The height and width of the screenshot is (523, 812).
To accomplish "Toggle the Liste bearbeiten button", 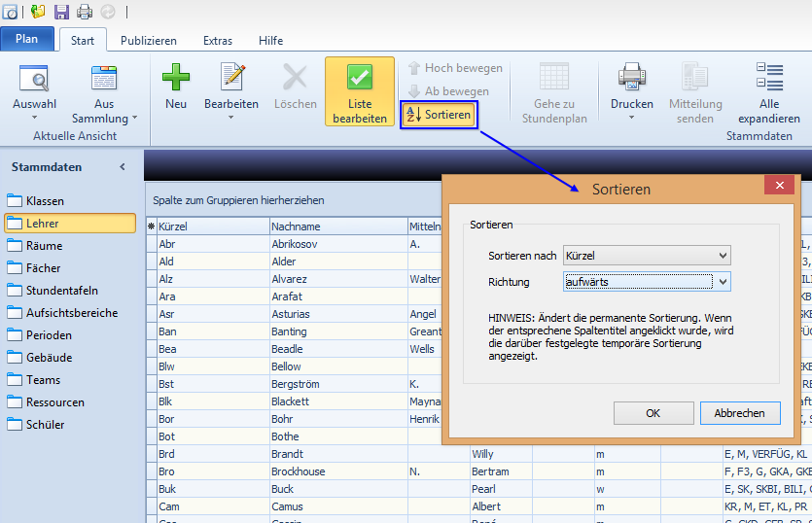I will tap(360, 91).
